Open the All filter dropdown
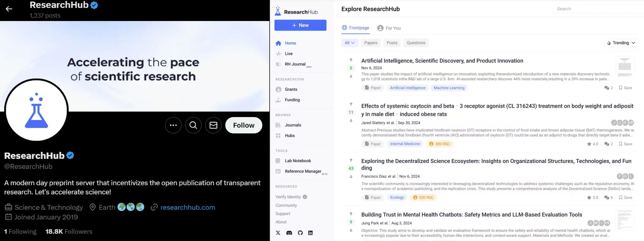This screenshot has width=644, height=241. [x=350, y=43]
